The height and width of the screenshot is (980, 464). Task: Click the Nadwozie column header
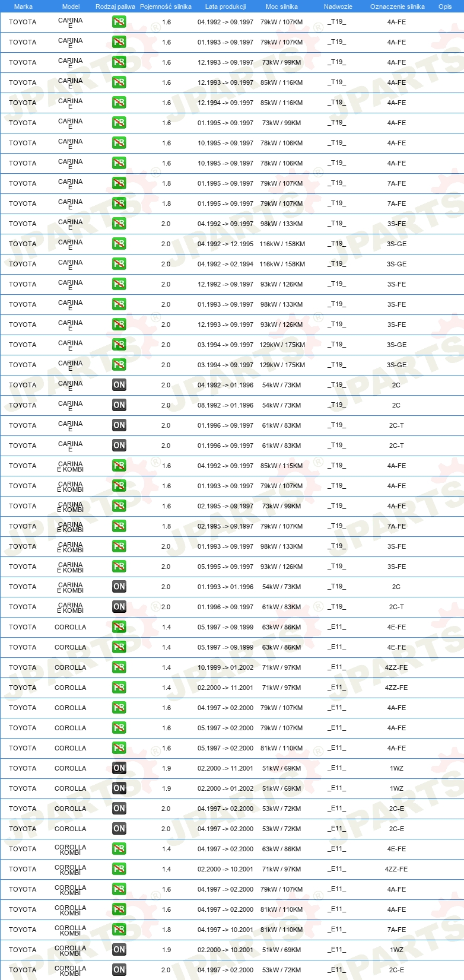(x=338, y=7)
